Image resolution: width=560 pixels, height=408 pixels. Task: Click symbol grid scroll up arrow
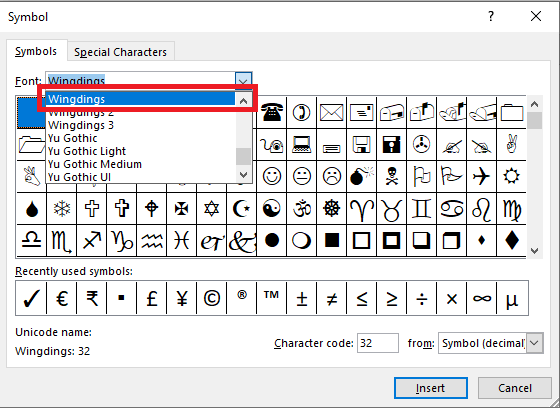(x=534, y=104)
